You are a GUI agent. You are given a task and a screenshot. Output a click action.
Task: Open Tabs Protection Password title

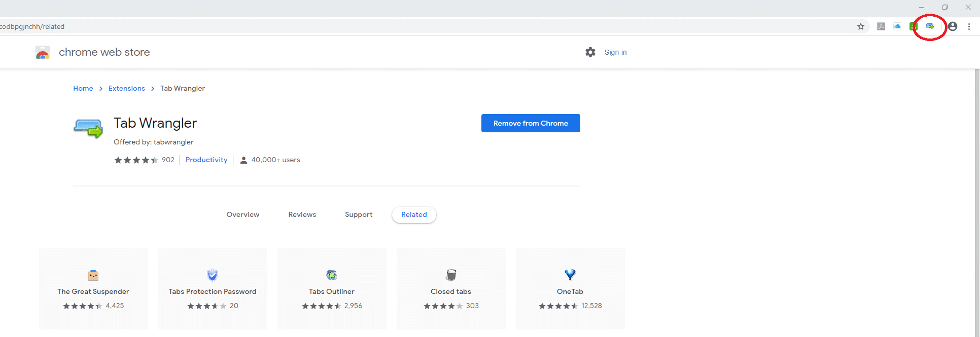coord(213,291)
